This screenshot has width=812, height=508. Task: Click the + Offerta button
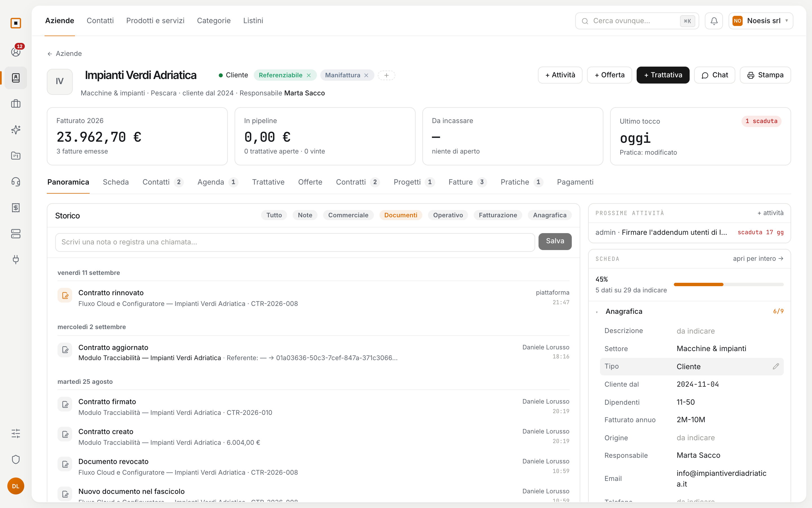[x=609, y=75]
